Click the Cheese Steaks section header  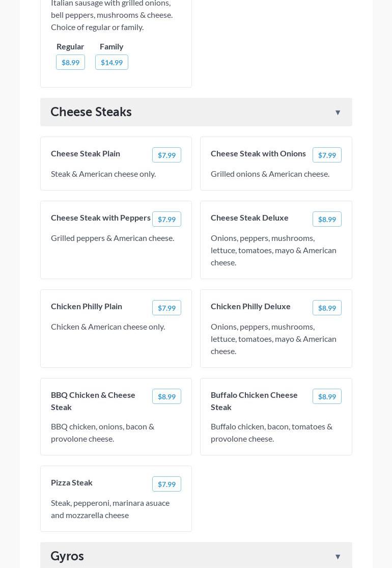point(91,112)
